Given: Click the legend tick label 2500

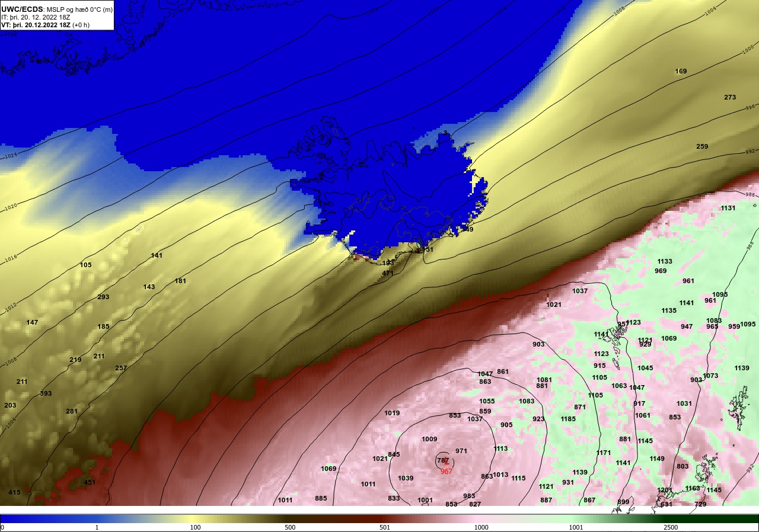Looking at the screenshot, I should [671, 527].
